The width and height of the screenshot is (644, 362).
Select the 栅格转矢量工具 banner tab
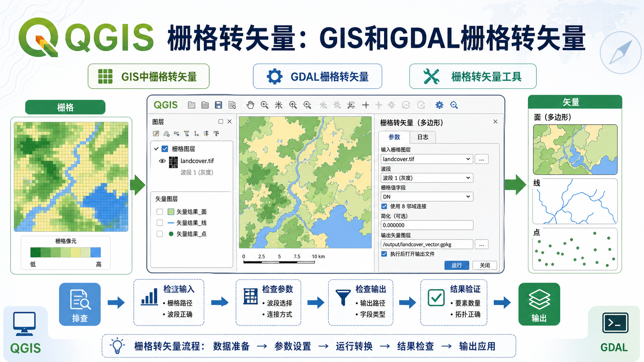473,76
